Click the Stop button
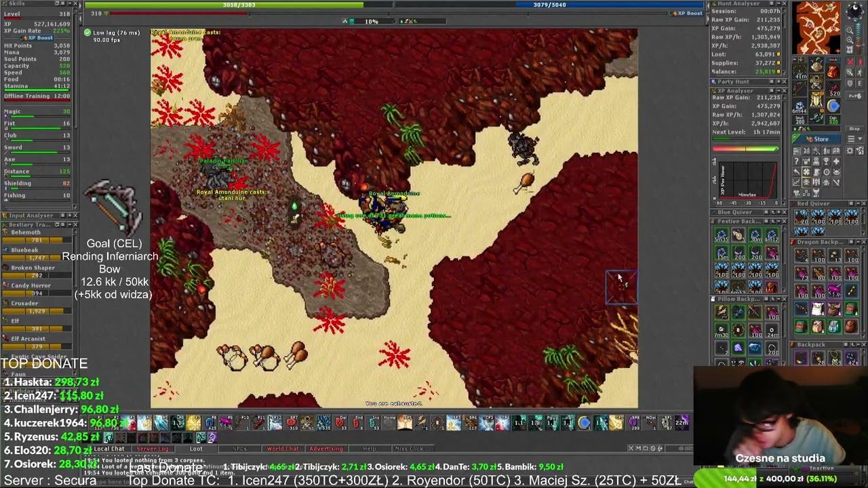 click(x=855, y=129)
